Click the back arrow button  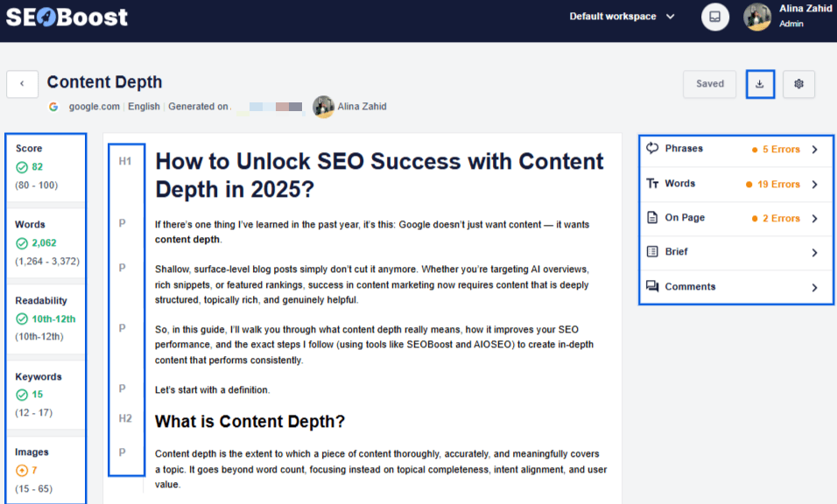coord(22,84)
